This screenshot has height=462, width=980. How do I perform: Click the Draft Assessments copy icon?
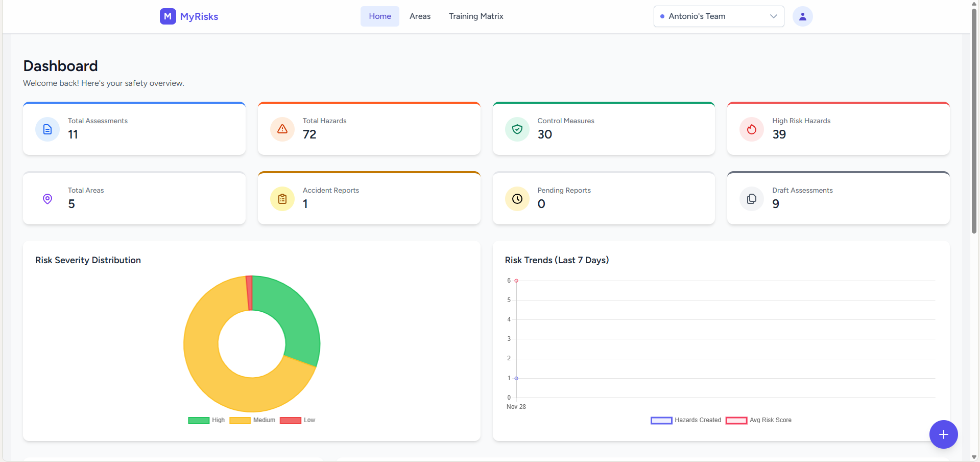click(x=752, y=199)
